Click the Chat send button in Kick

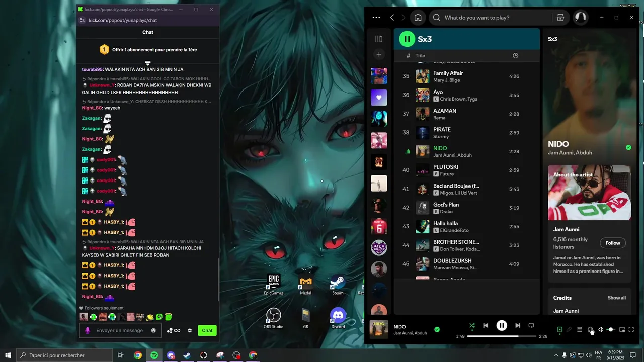[207, 330]
